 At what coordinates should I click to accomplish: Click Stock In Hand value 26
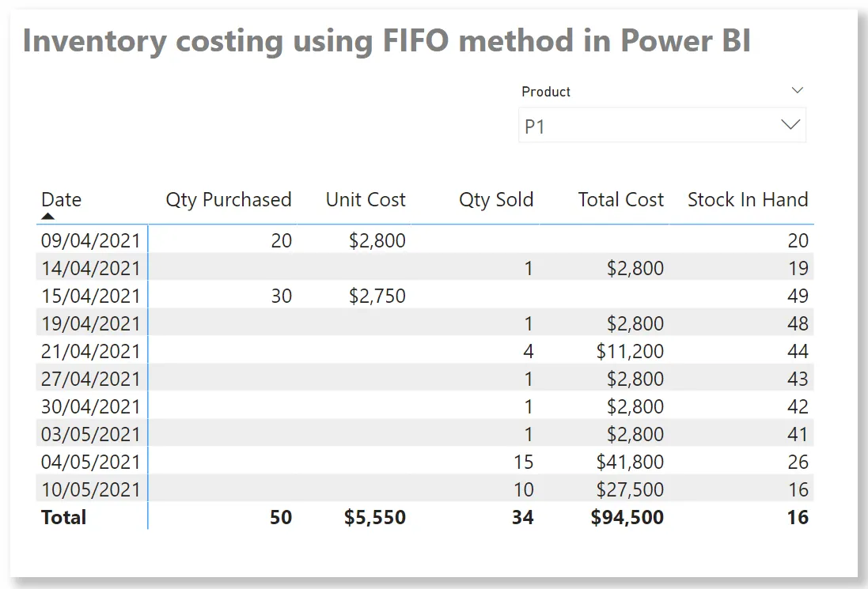[x=798, y=462]
